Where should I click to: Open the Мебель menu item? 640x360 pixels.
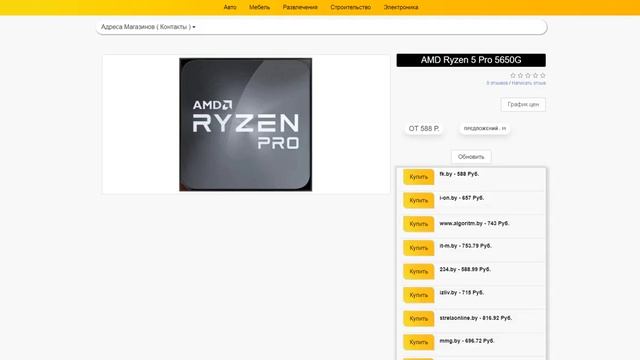point(260,7)
